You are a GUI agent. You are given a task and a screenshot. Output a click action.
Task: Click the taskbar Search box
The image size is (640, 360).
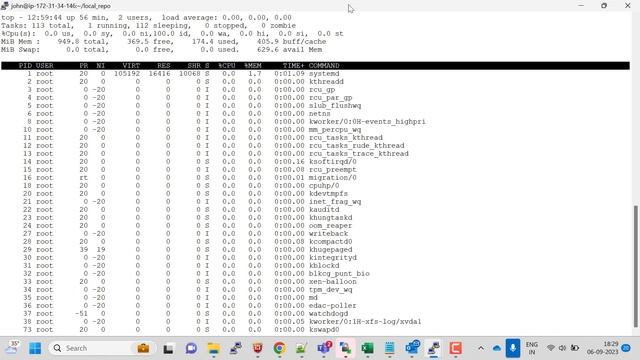pyautogui.click(x=102, y=348)
